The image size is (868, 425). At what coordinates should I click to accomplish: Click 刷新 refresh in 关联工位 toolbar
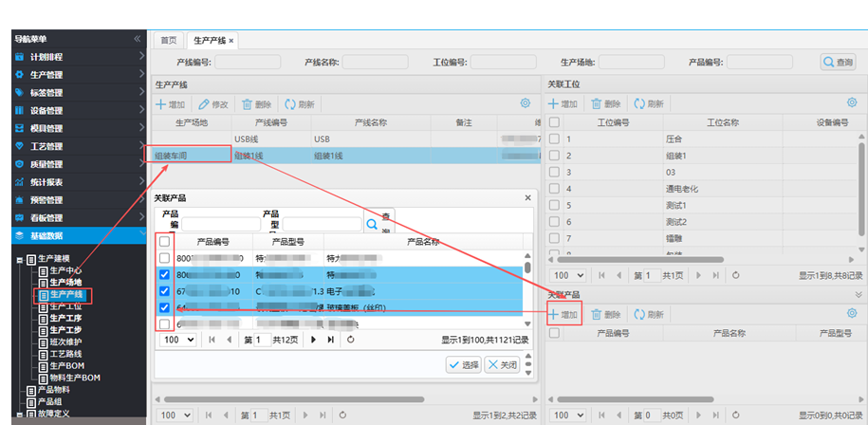point(649,103)
